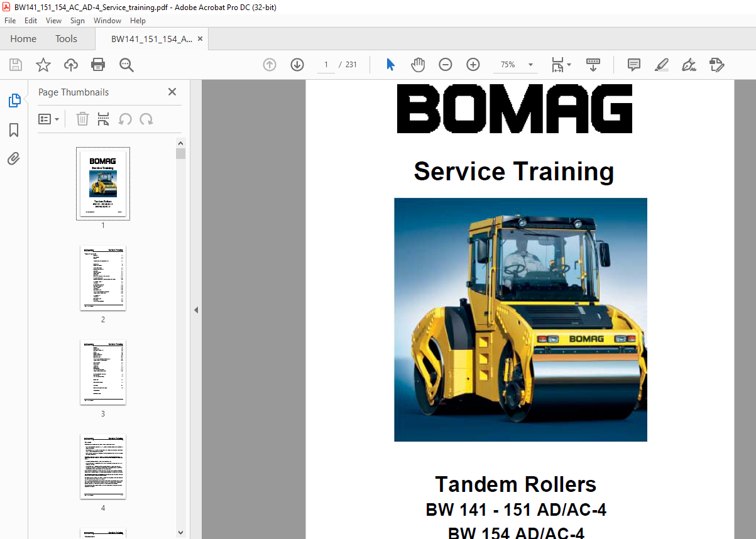Image resolution: width=756 pixels, height=539 pixels.
Task: Select page 1 thumbnail
Action: pos(103,183)
